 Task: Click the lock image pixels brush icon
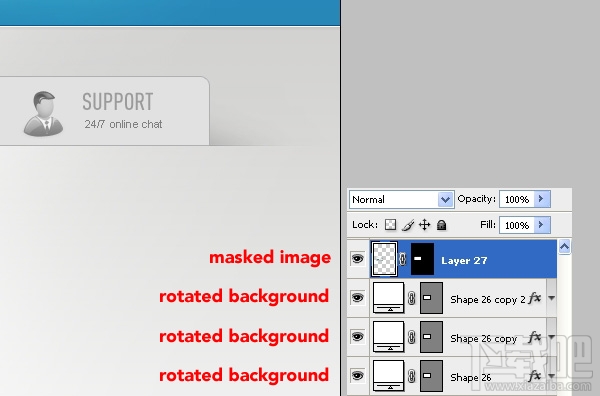(x=408, y=225)
